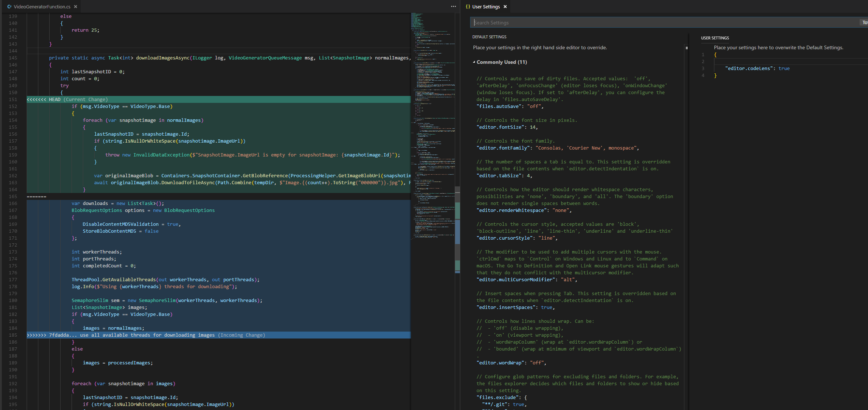The height and width of the screenshot is (410, 868).
Task: Open the more editor actions "..." menu
Action: [453, 6]
